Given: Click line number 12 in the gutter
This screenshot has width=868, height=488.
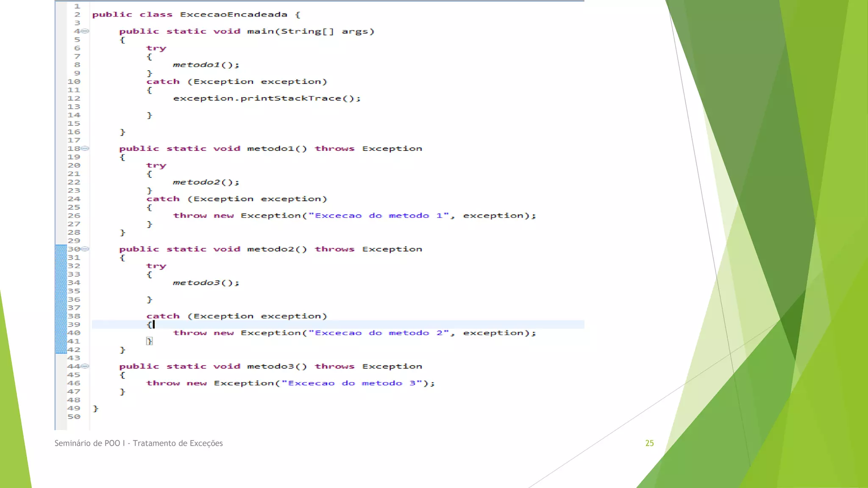Looking at the screenshot, I should [x=74, y=98].
